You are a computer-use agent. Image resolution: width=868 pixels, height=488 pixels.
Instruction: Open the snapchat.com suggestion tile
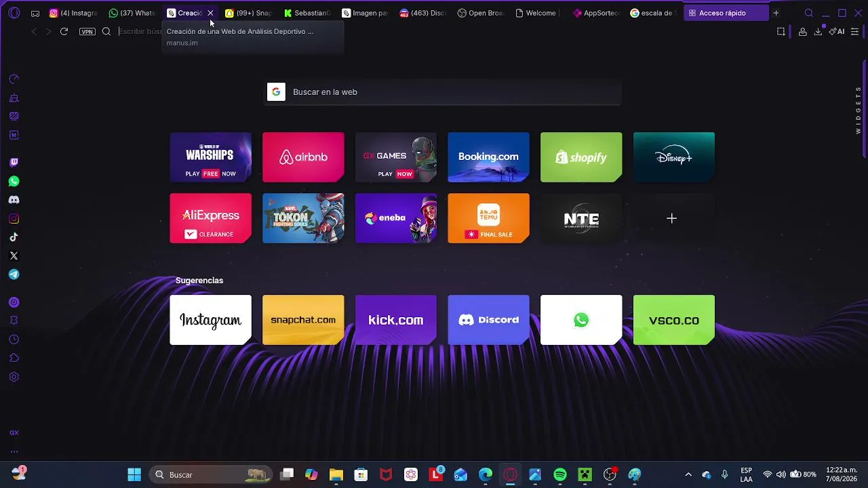(x=303, y=320)
